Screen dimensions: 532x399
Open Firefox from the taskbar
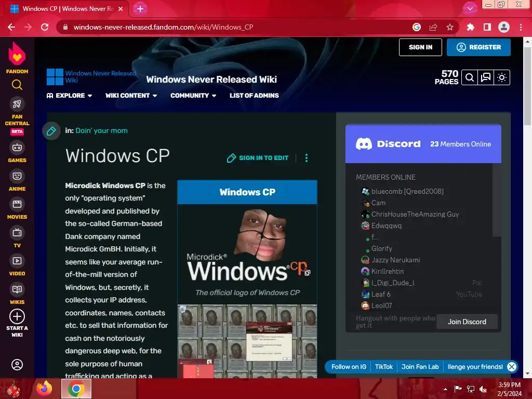point(44,389)
